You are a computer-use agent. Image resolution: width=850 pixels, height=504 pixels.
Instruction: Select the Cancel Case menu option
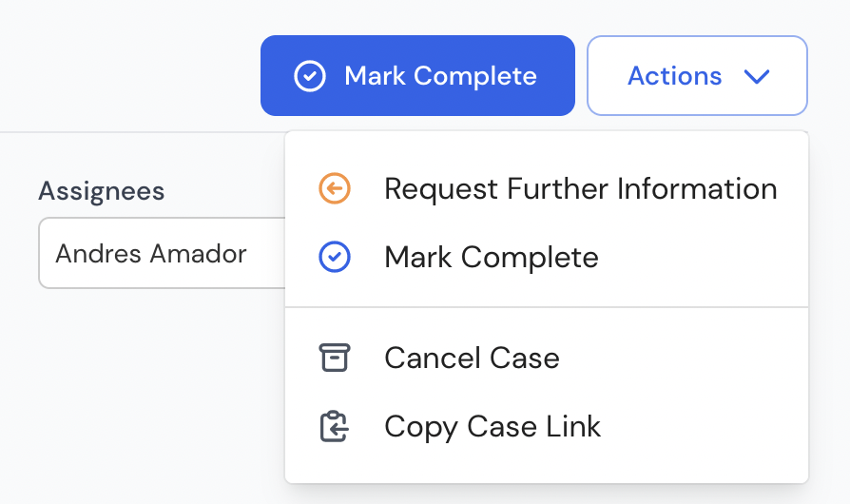click(547, 358)
